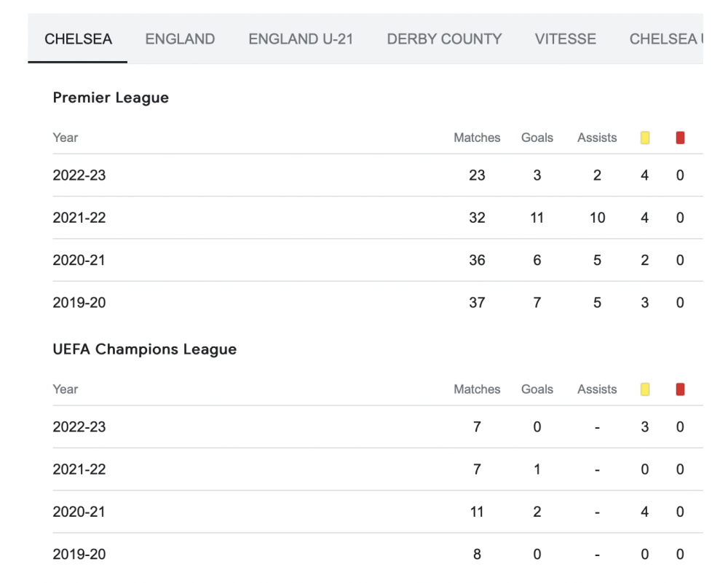Switch to the ENGLAND tab
The height and width of the screenshot is (583, 728).
180,39
